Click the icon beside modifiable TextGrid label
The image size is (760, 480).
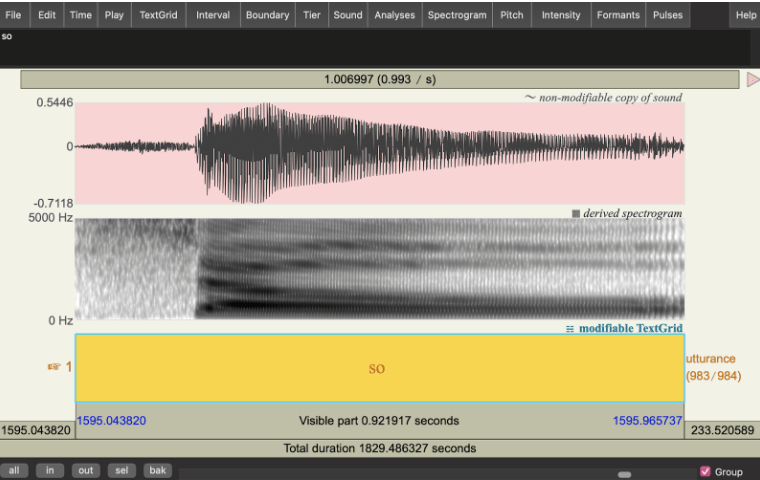click(569, 328)
